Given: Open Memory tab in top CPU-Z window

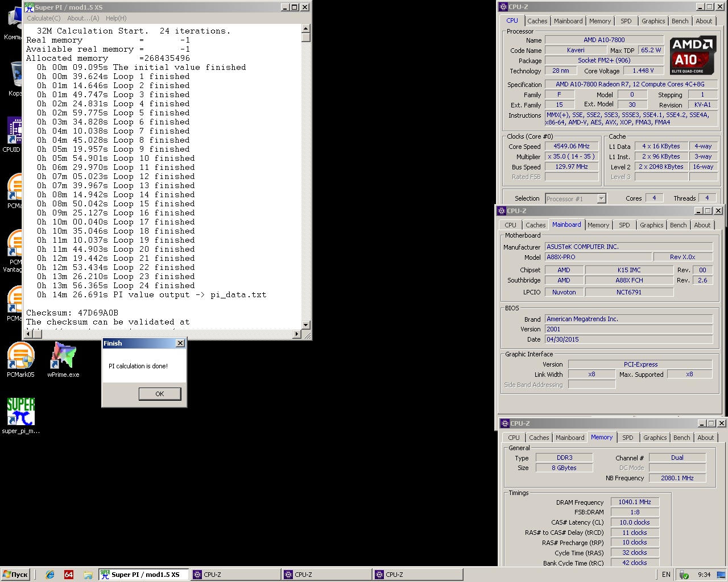Looking at the screenshot, I should (x=600, y=21).
